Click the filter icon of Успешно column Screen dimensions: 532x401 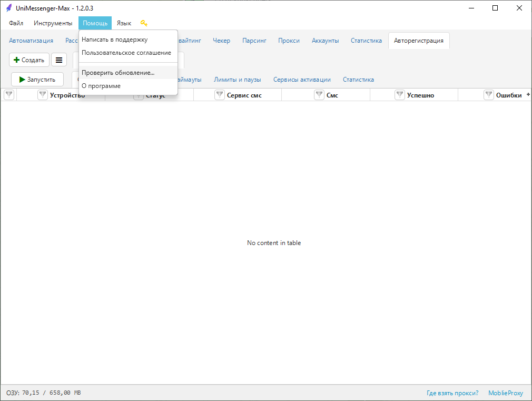(x=400, y=95)
